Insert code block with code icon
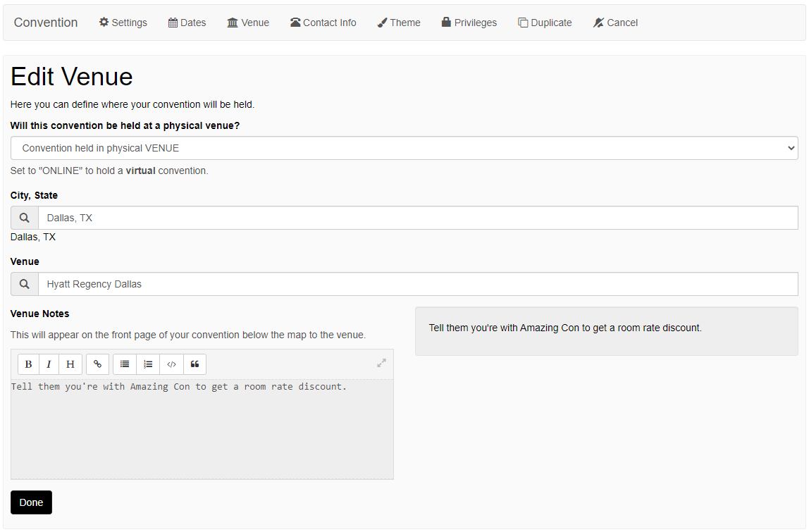Screen dimensions: 809x532 [172, 364]
